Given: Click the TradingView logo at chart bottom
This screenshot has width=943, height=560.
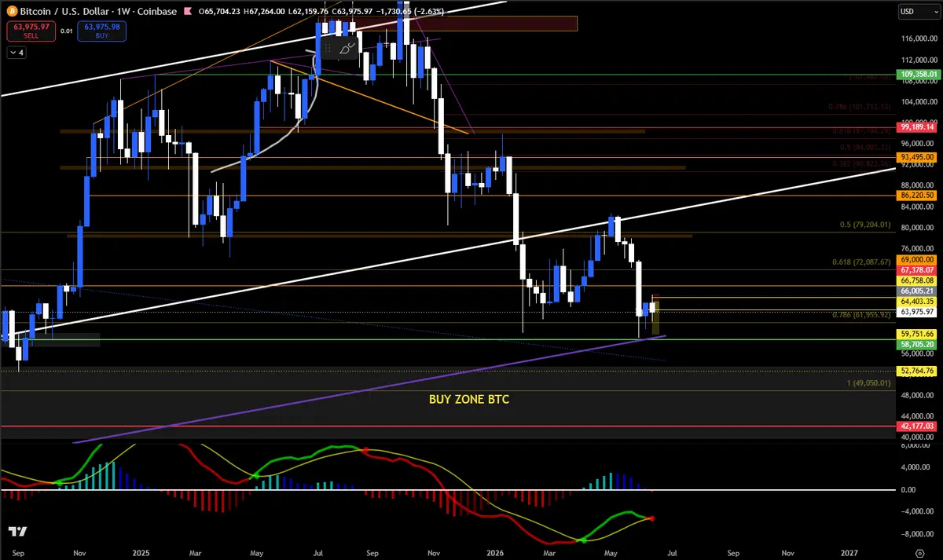Looking at the screenshot, I should (19, 531).
